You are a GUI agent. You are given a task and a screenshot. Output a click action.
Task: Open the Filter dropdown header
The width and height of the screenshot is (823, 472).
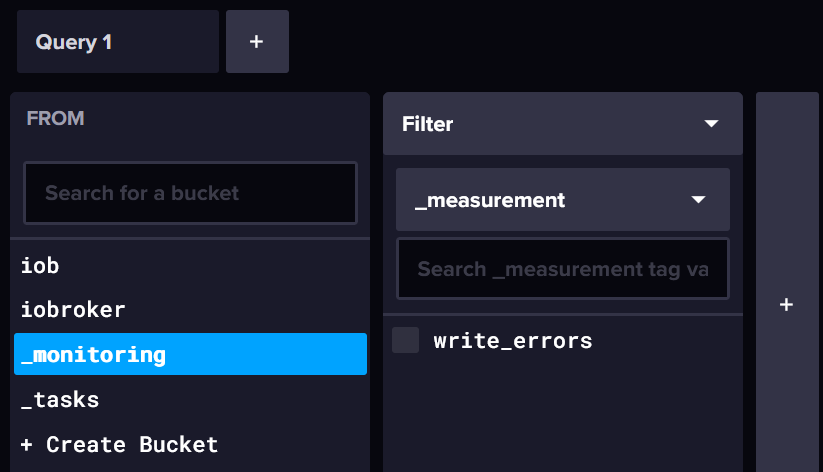coord(563,124)
